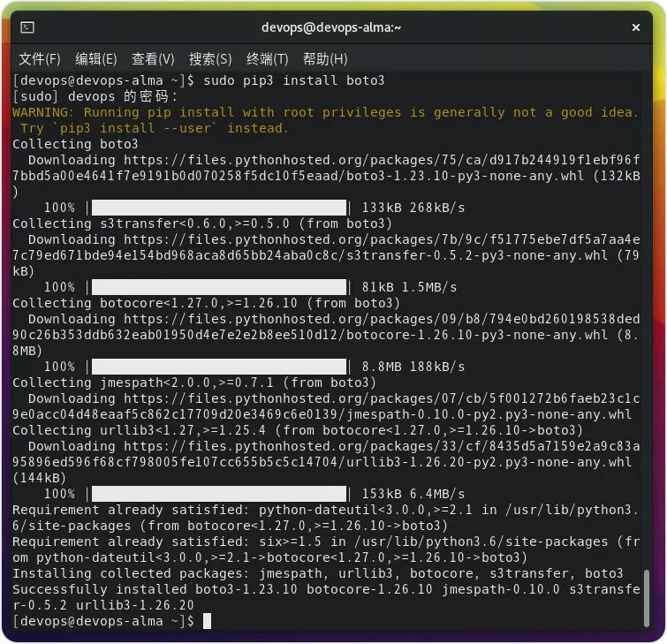Click the window title devops@devops-alma:~
The image size is (667, 644).
331,27
